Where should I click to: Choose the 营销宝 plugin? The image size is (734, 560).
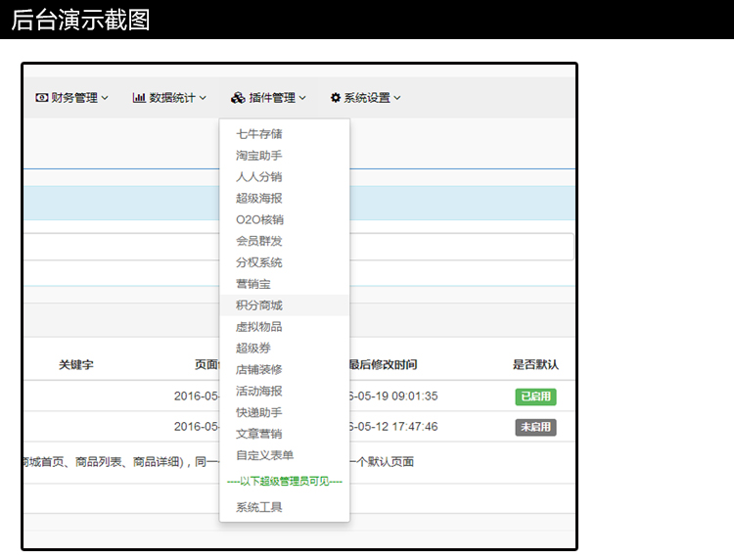tap(285, 284)
